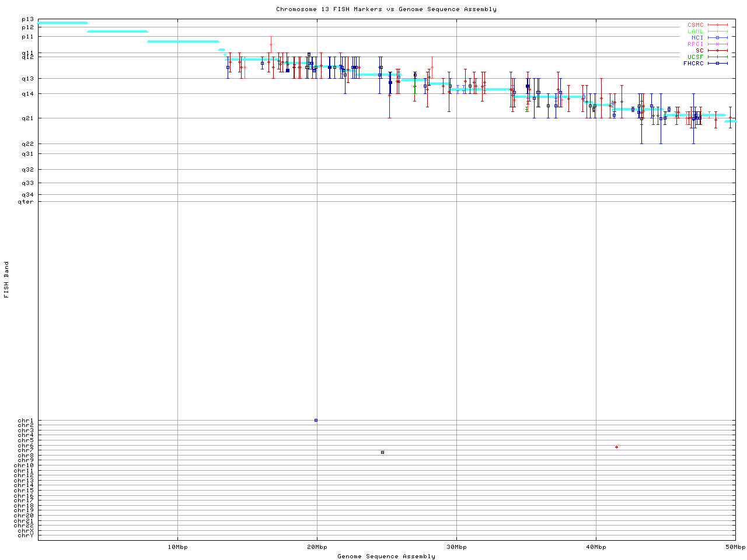Click the cyan band segment at p13
The height and width of the screenshot is (560, 747).
[62, 23]
